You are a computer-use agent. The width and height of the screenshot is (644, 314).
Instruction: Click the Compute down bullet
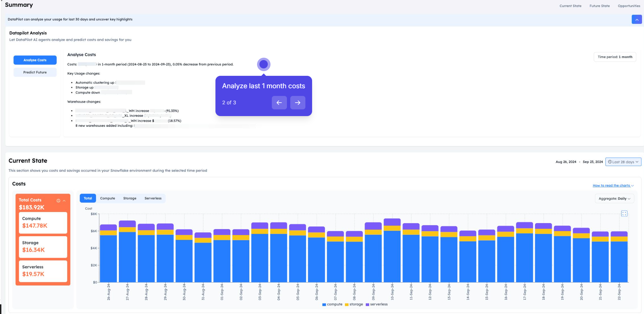click(x=103, y=93)
